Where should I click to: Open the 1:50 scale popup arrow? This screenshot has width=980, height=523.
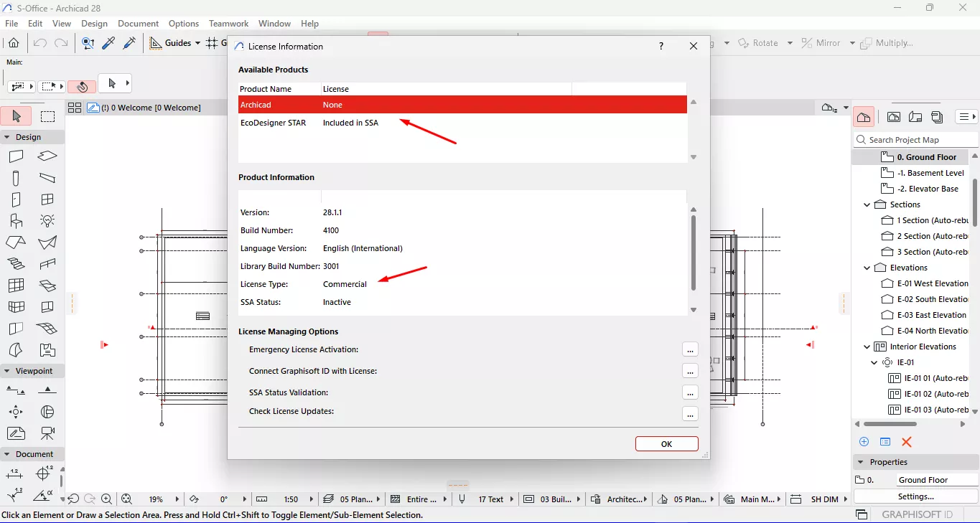click(312, 499)
